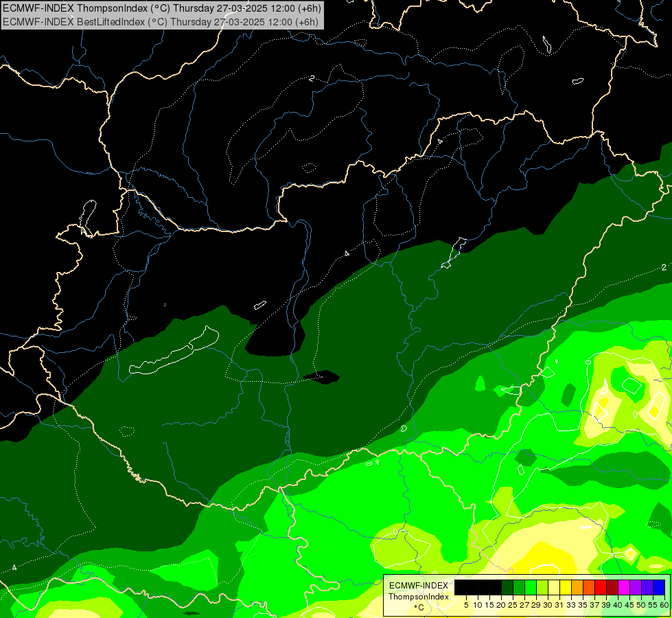This screenshot has height=618, width=672.
Task: Click the ECMWF-INDEX text in legend box
Action: pyautogui.click(x=419, y=586)
